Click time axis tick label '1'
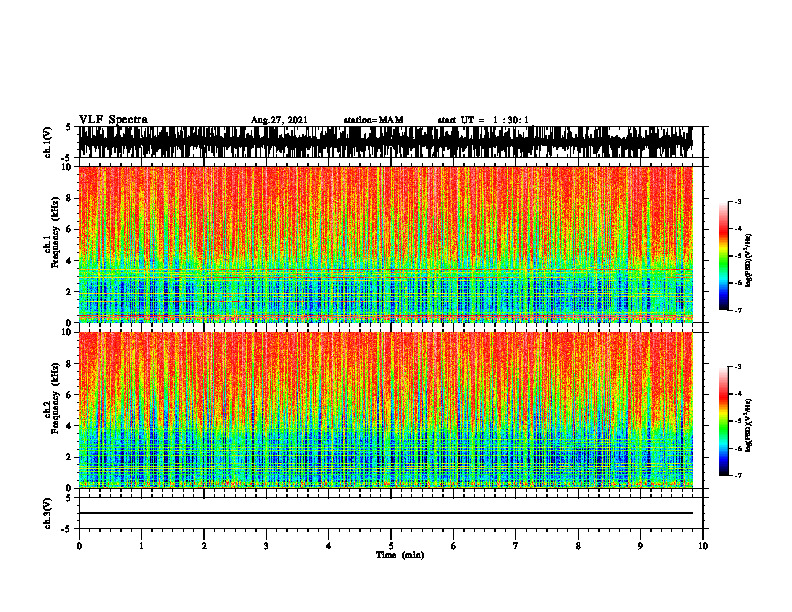 click(141, 546)
